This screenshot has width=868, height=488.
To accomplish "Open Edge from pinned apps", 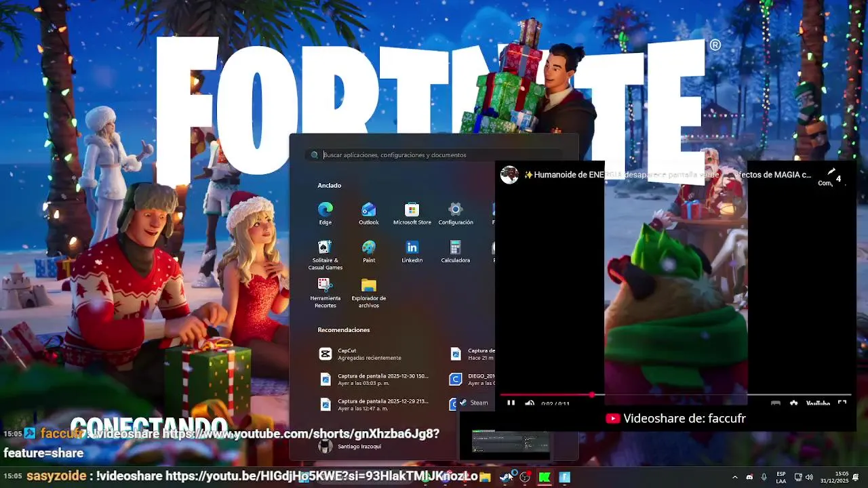I will [325, 213].
